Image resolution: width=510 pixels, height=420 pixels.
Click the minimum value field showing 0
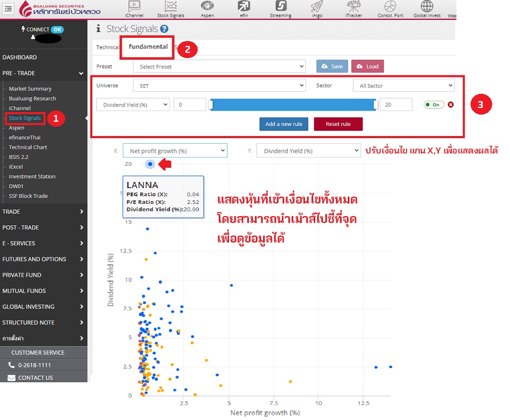[189, 104]
